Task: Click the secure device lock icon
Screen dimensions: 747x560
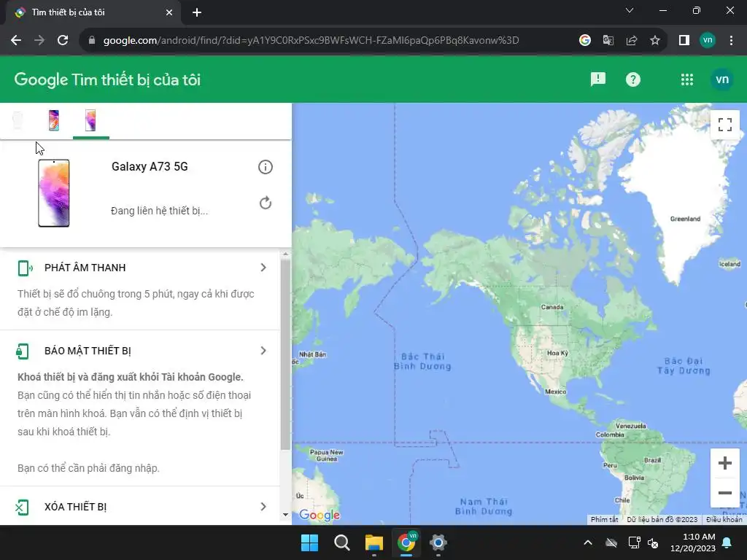Action: [x=23, y=351]
